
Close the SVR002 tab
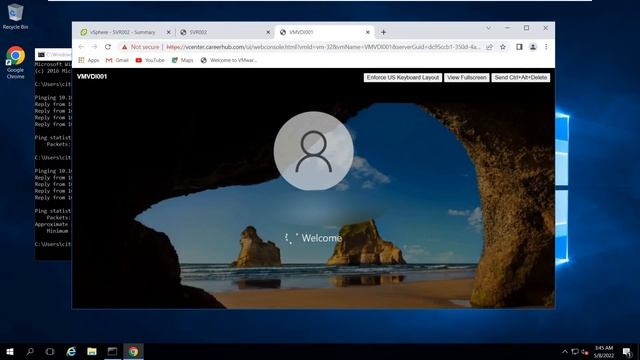pyautogui.click(x=268, y=32)
